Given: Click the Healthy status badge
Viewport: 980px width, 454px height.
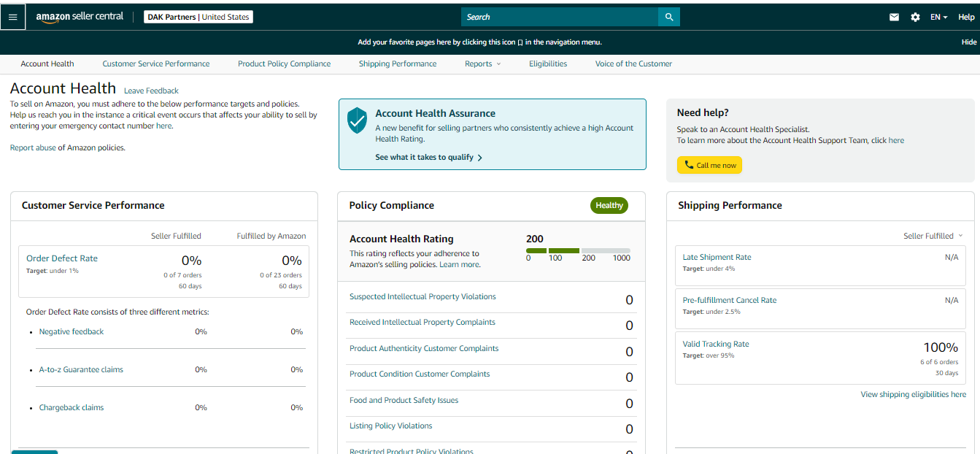Looking at the screenshot, I should (x=609, y=205).
